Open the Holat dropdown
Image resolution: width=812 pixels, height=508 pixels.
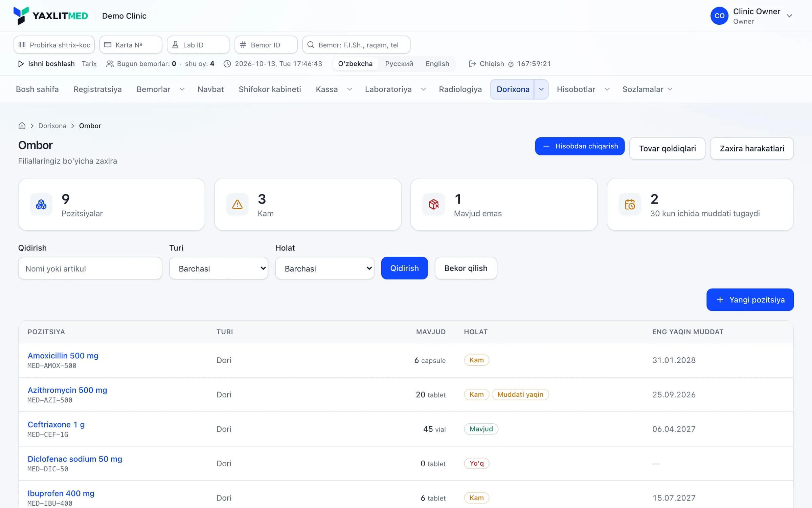tap(324, 268)
